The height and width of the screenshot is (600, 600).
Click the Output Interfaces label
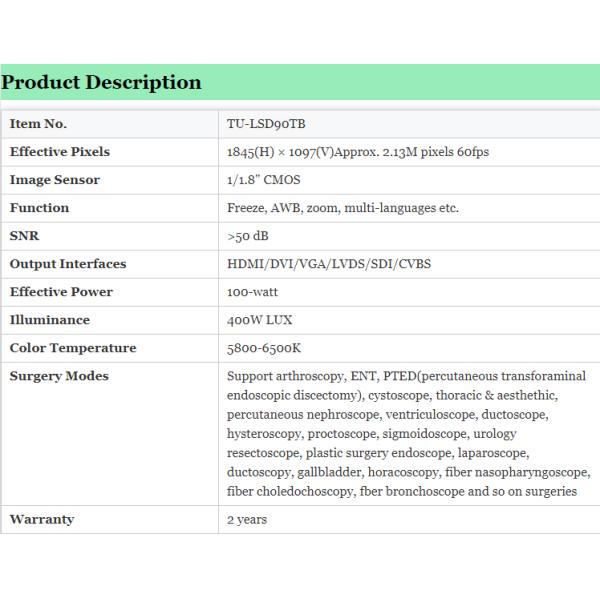[68, 264]
